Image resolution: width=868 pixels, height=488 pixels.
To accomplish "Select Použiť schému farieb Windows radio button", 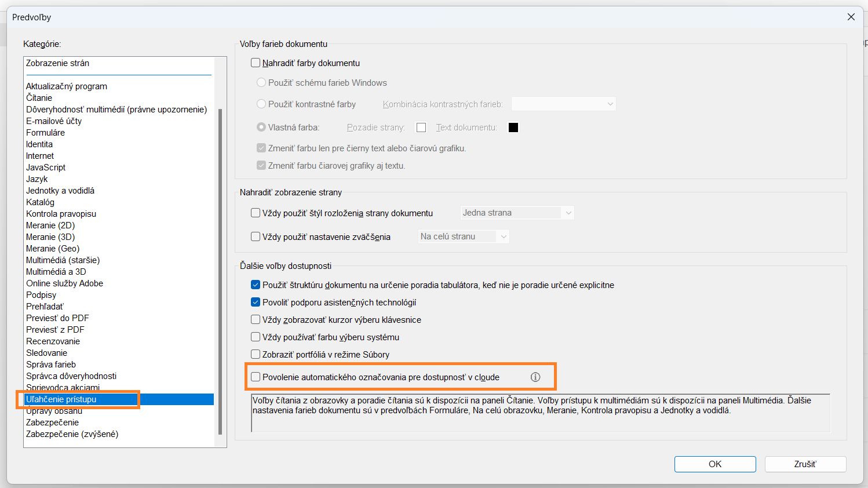I will point(261,83).
